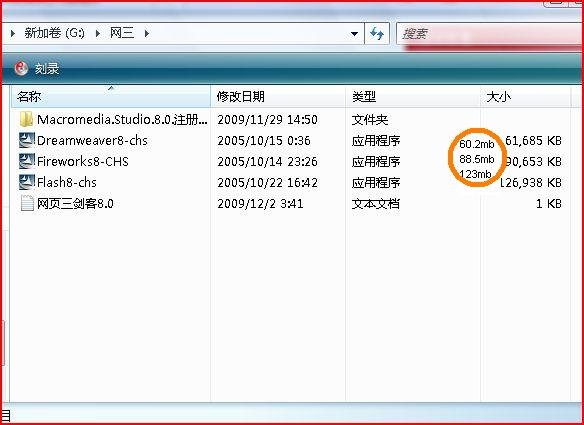Click 应用程序 type in Flash8-chs row
584x425 pixels.
pyautogui.click(x=376, y=183)
